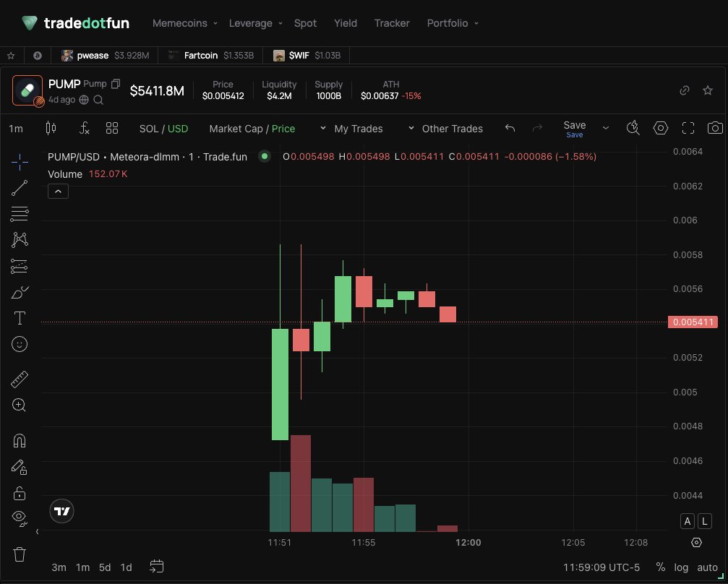728x584 pixels.
Task: Open the indicators (fx) menu
Action: (84, 128)
